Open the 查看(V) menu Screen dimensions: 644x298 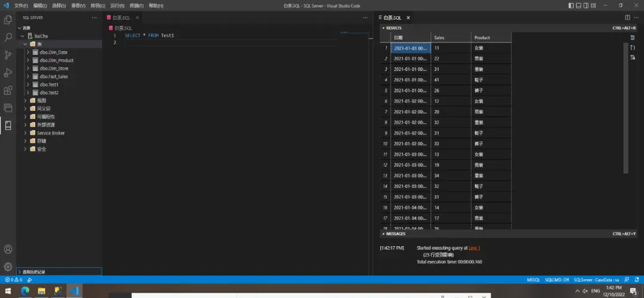coord(79,6)
